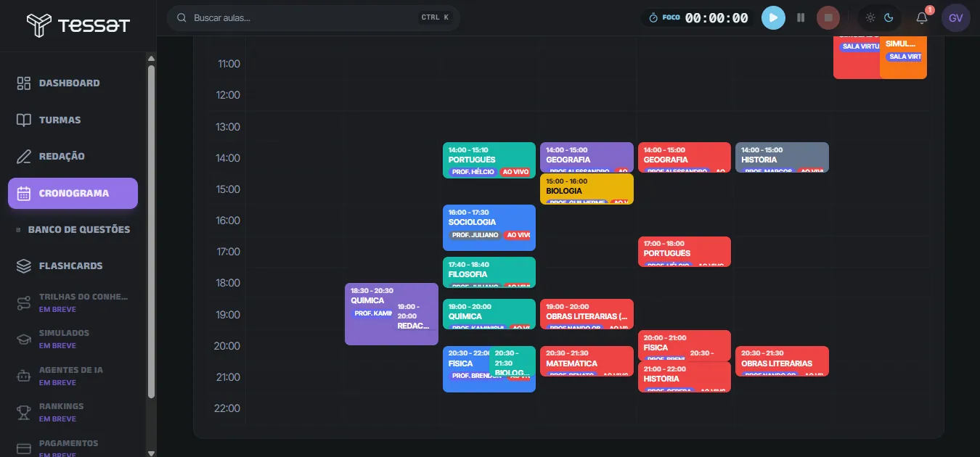
Task: Open the GV user avatar menu
Action: [955, 17]
